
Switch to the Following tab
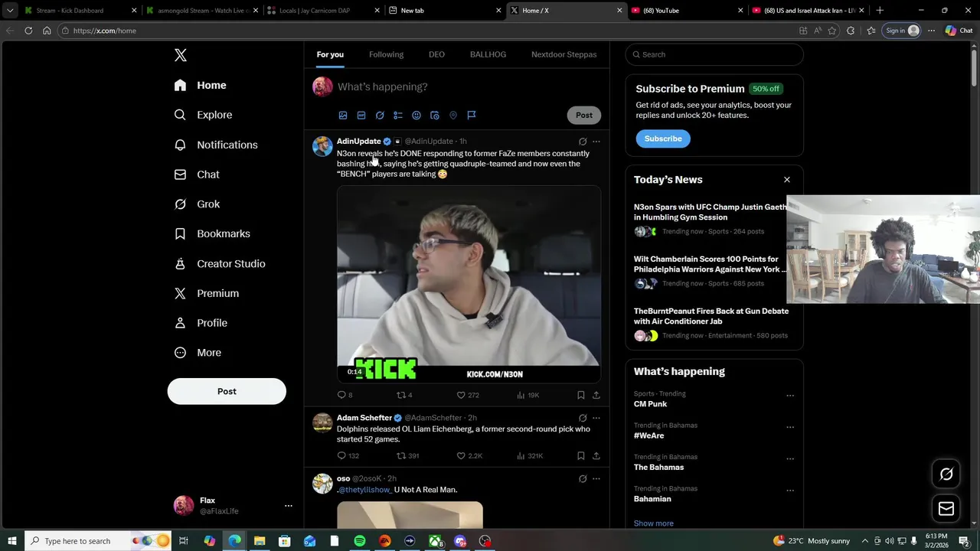tap(386, 54)
